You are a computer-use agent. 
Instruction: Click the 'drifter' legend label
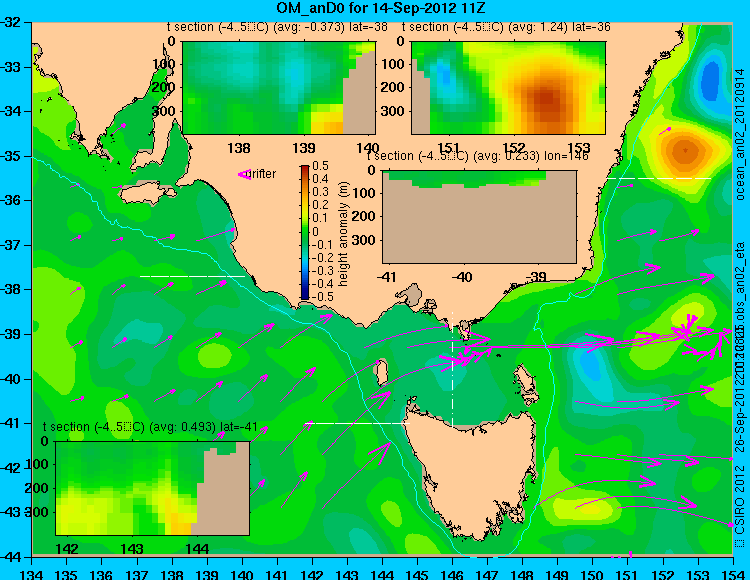coord(263,174)
